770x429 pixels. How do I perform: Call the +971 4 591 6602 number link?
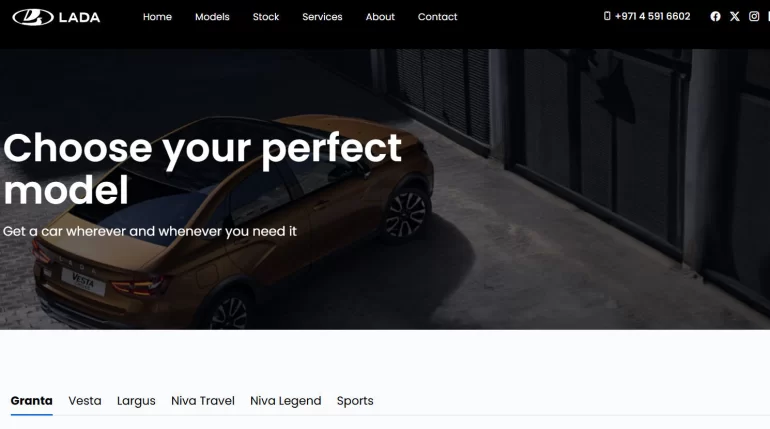click(x=652, y=16)
